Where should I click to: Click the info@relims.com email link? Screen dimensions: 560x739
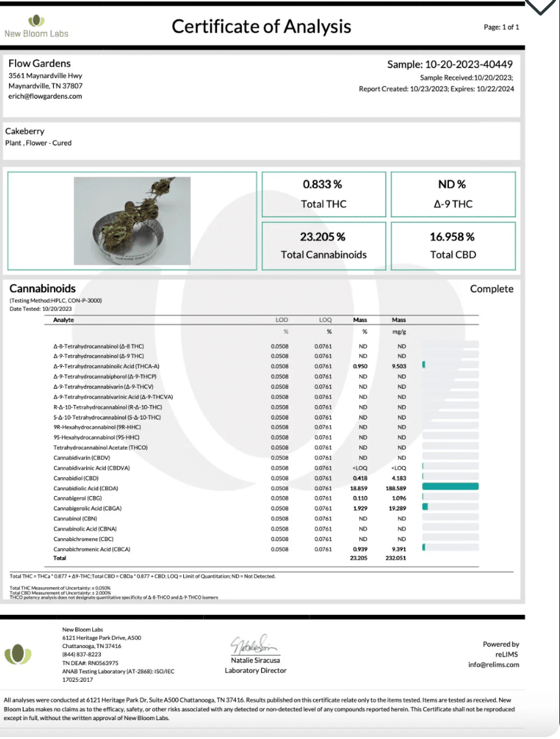pos(494,664)
